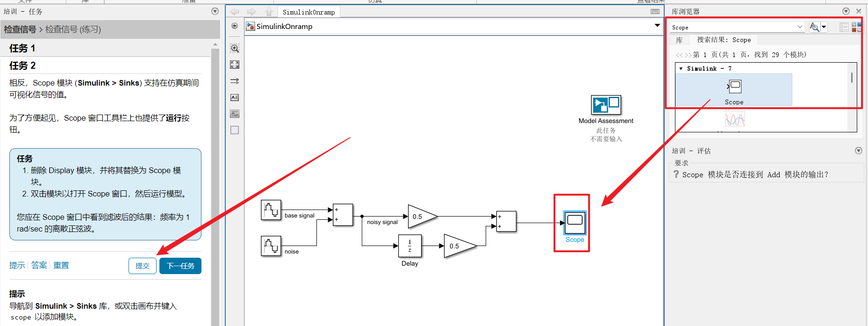The width and height of the screenshot is (868, 326).
Task: Open the training assessment panel options menu
Action: click(x=859, y=151)
